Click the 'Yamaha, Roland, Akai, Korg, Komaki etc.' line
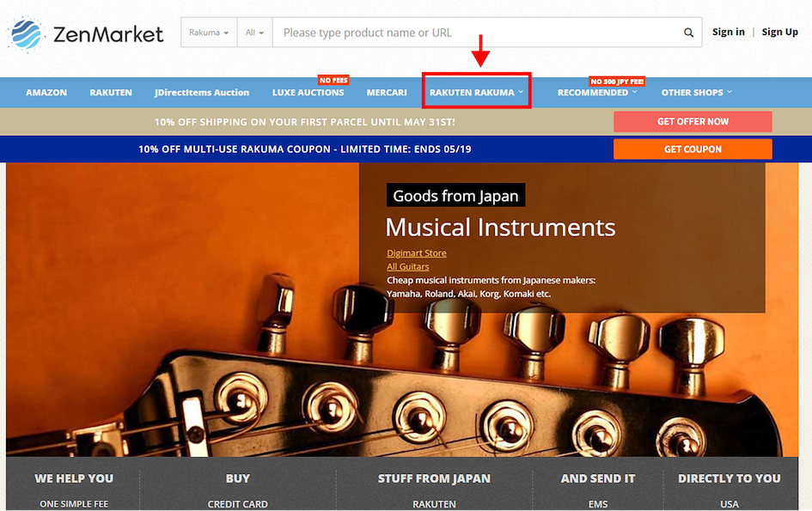Viewport: 812px width, 511px height. point(468,294)
